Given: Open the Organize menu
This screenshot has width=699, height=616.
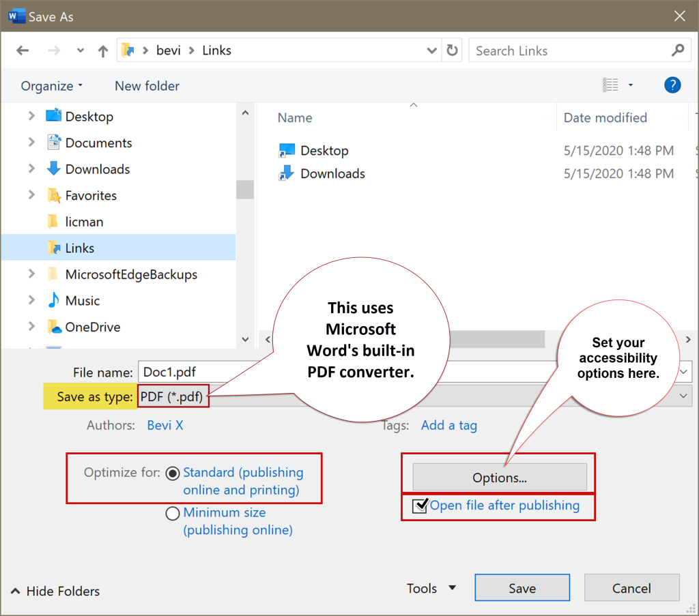Looking at the screenshot, I should [52, 85].
